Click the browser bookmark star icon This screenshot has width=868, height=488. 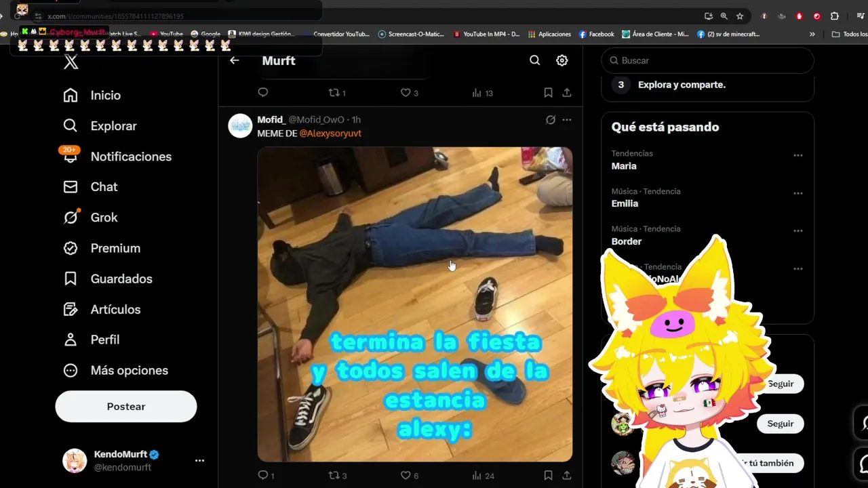point(740,16)
